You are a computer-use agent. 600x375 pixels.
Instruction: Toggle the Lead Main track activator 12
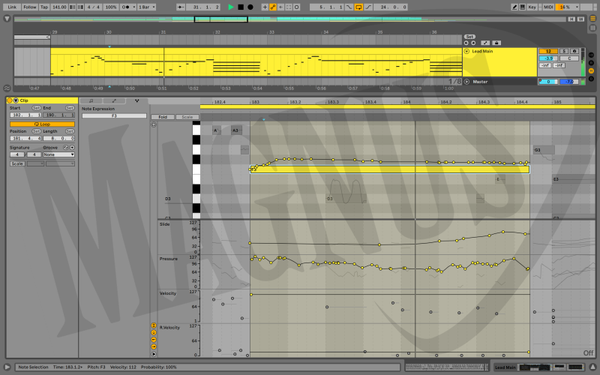click(548, 51)
